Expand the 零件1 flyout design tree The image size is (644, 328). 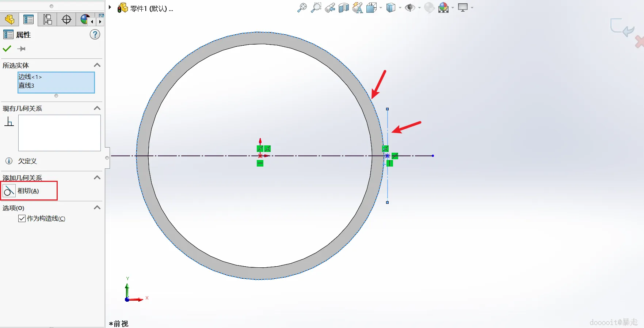(110, 7)
